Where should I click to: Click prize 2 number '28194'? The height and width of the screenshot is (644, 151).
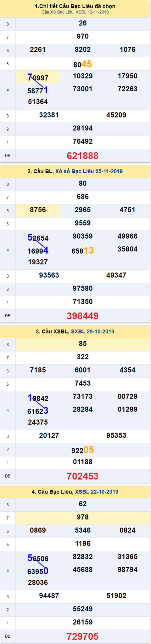click(83, 128)
